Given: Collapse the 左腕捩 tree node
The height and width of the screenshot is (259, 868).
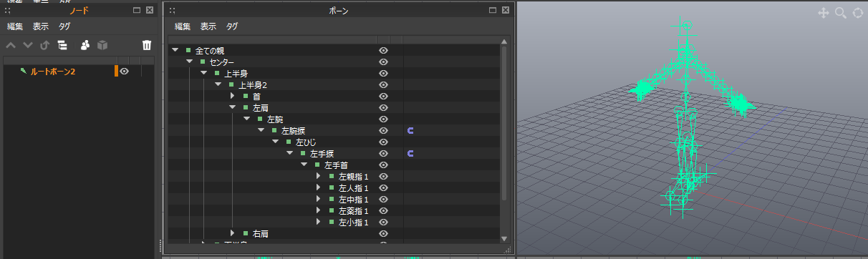Looking at the screenshot, I should (261, 131).
